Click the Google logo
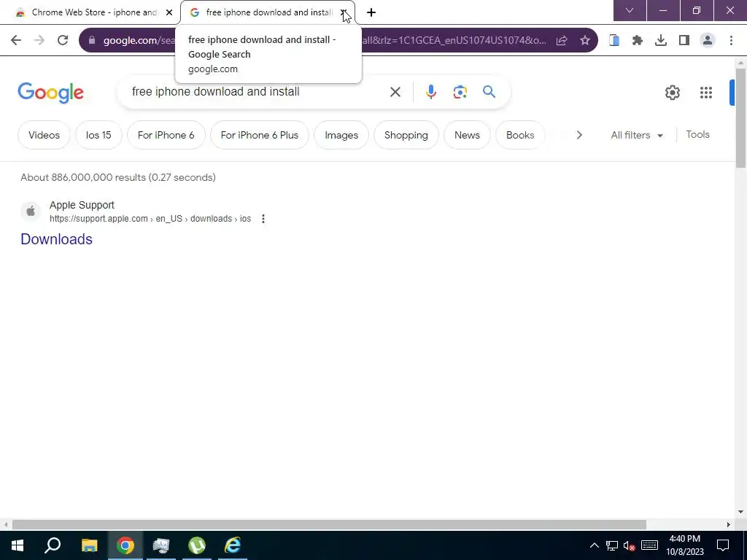 pos(50,93)
